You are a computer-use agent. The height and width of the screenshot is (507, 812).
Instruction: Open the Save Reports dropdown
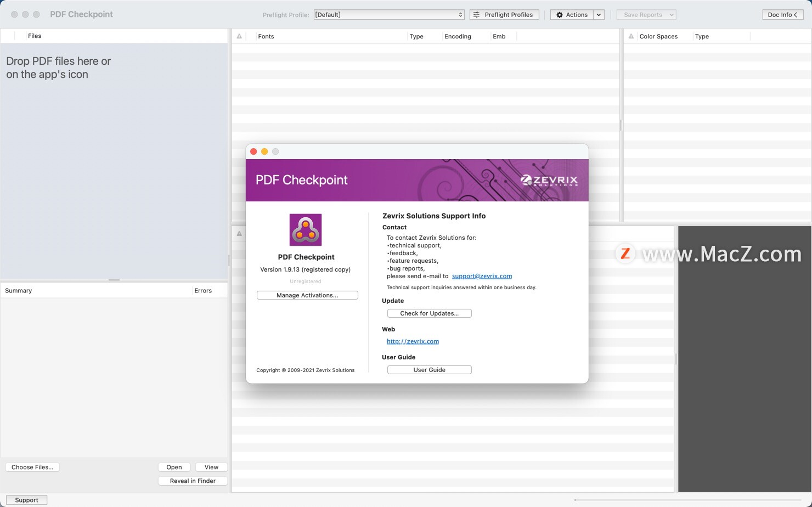646,15
